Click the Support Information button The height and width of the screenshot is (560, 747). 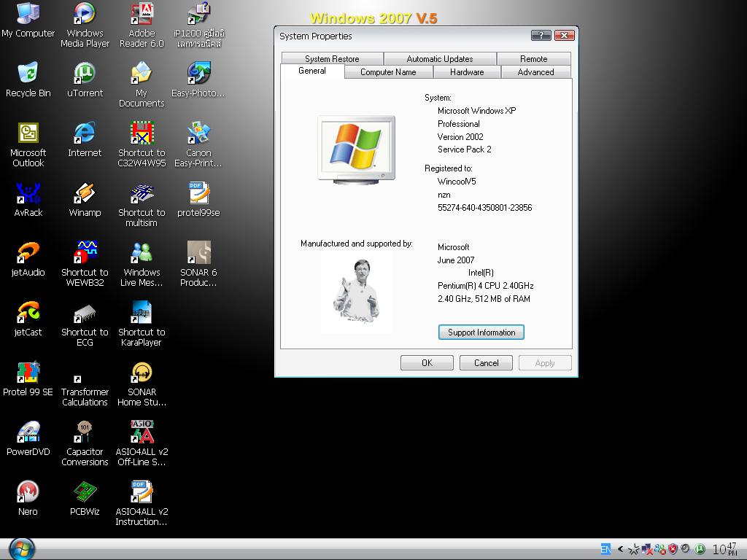pyautogui.click(x=481, y=332)
